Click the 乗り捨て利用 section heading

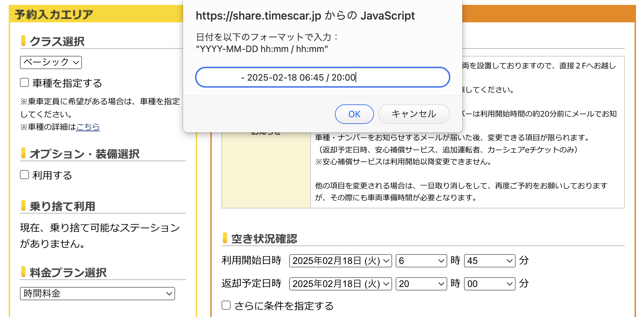coord(59,206)
